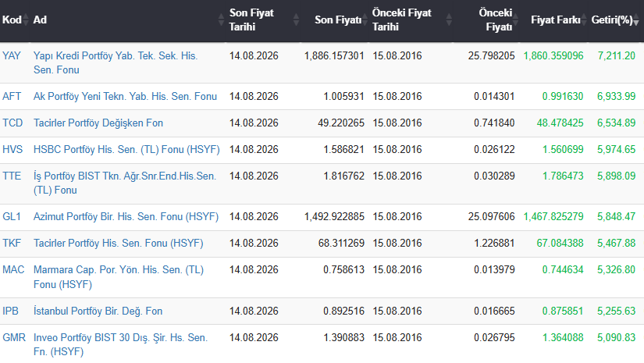Open Marmara Cap. Por. Yön. fund

119,277
